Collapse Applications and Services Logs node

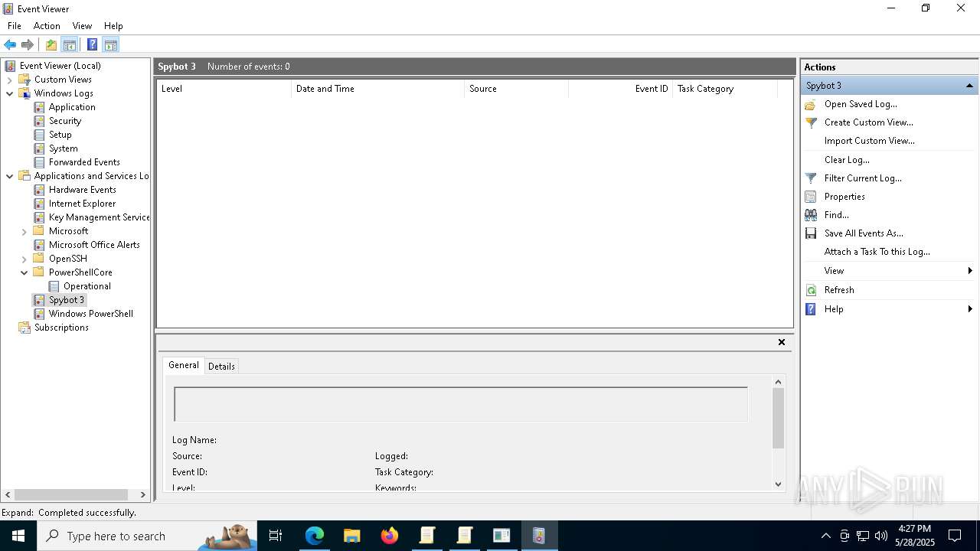[x=9, y=176]
